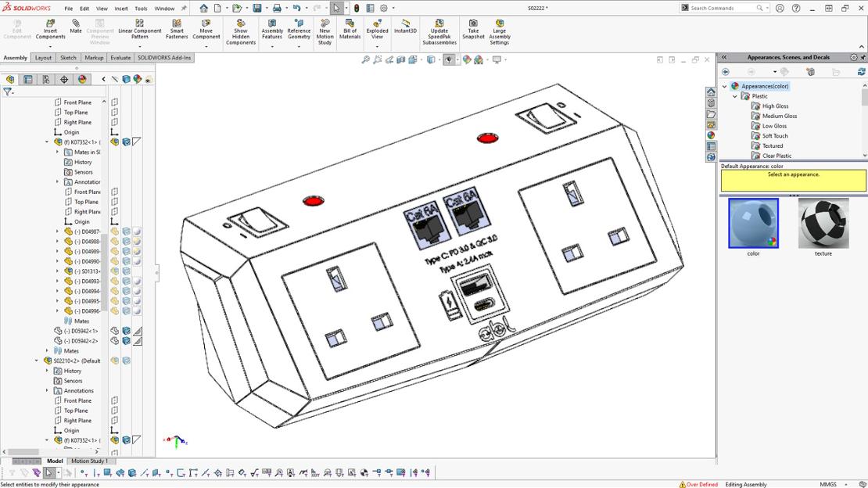The image size is (868, 488).
Task: Click the Search Commands field
Action: 721,8
